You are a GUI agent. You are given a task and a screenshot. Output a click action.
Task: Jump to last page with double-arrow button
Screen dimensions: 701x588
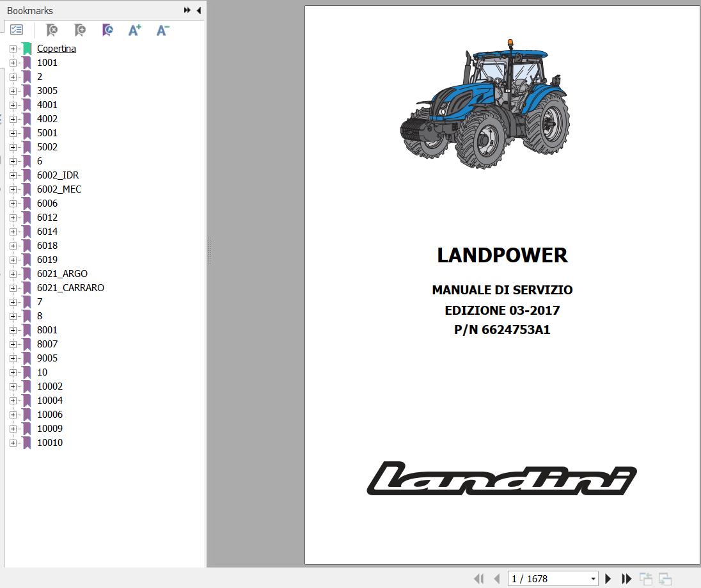pyautogui.click(x=625, y=578)
